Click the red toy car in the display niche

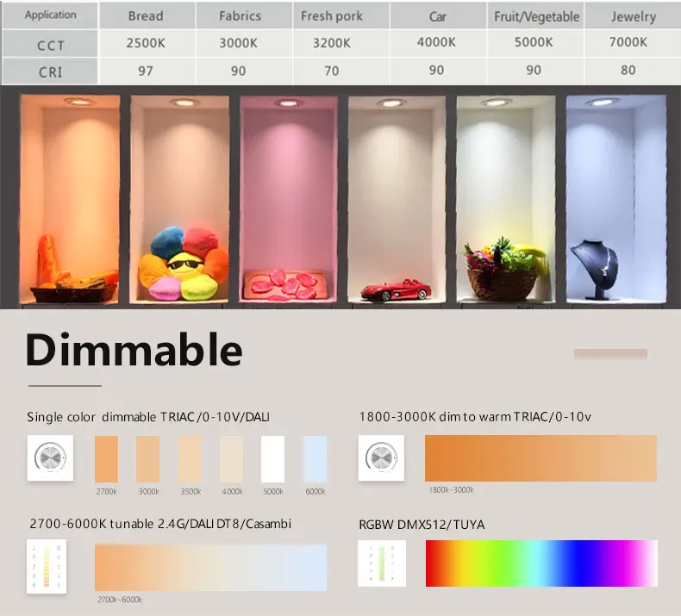point(395,291)
